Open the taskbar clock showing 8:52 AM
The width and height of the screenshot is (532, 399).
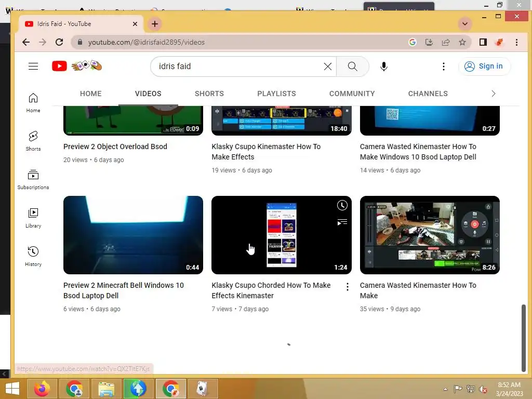pos(509,389)
